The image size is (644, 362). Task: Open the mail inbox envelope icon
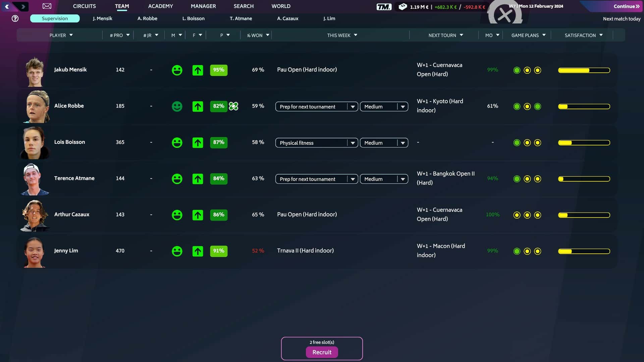point(47,6)
